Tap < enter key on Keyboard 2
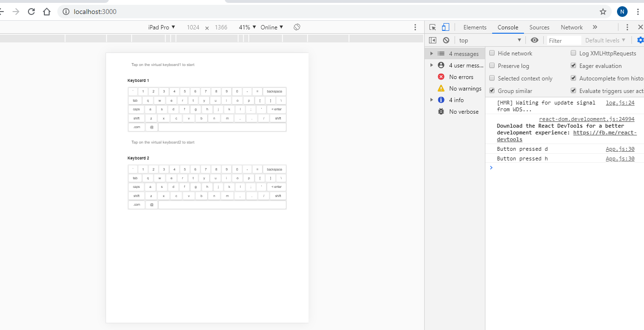This screenshot has width=644, height=330. click(x=276, y=187)
